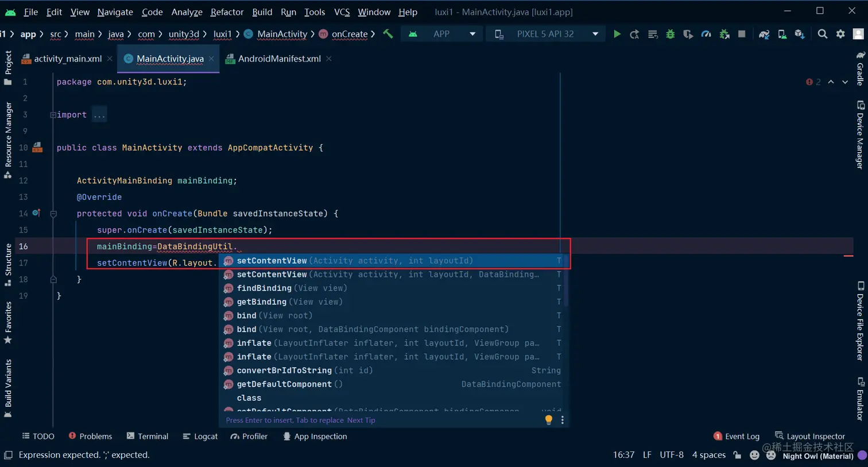Viewport: 868px width, 467px height.
Task: Close the MainActivity.java tab
Action: pos(211,59)
